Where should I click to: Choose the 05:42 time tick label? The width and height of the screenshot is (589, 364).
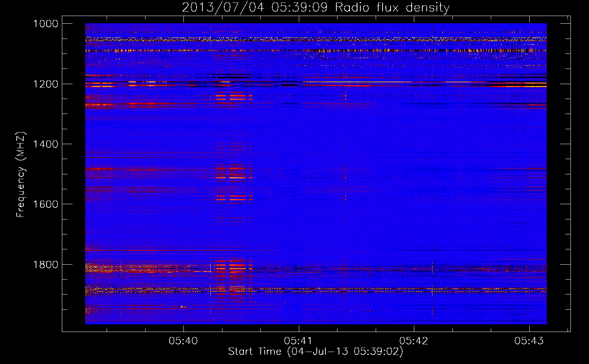(x=414, y=341)
